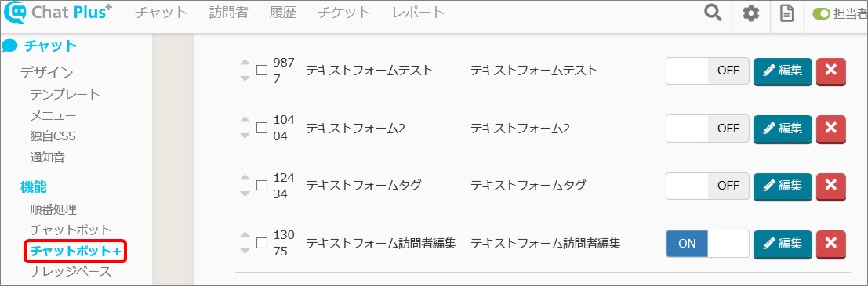Open settings gear icon in header
The image size is (868, 286).
[750, 14]
